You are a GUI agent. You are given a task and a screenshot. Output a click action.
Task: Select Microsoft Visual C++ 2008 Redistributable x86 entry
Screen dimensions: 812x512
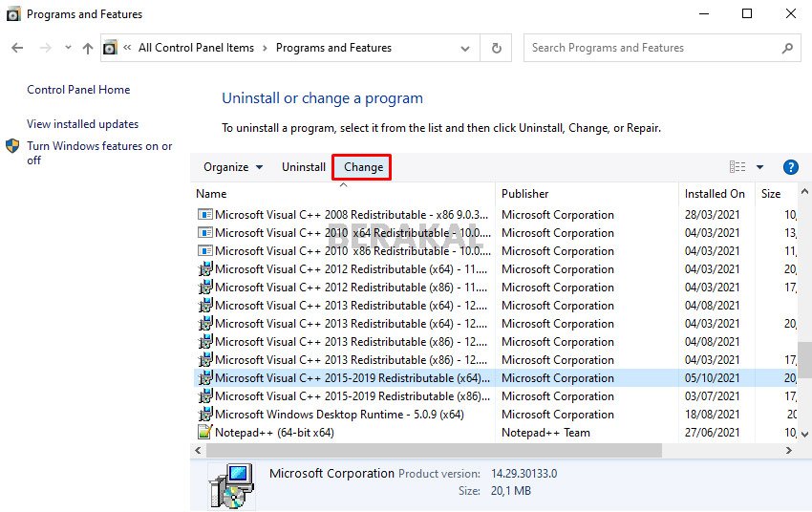click(x=496, y=214)
